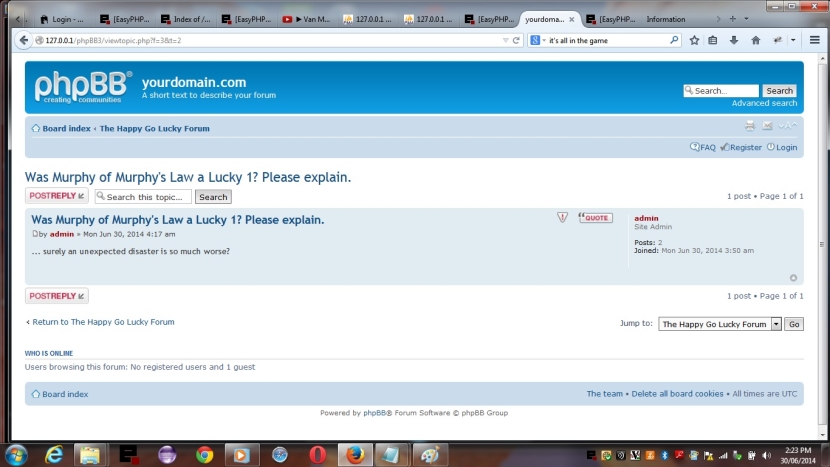Click the top Post Reply button
Screen dimensions: 830x467
pyautogui.click(x=56, y=196)
